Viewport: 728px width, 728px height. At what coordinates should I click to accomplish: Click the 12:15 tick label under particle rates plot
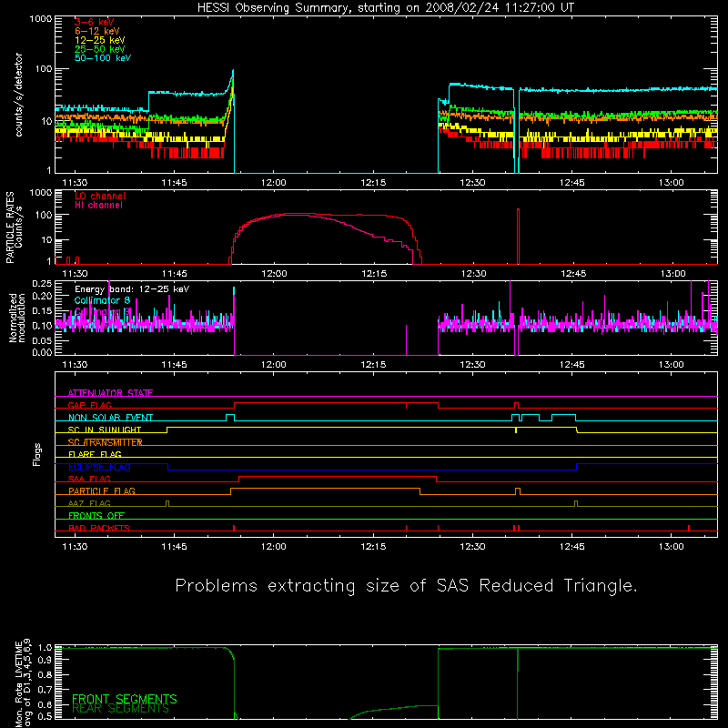point(374,274)
